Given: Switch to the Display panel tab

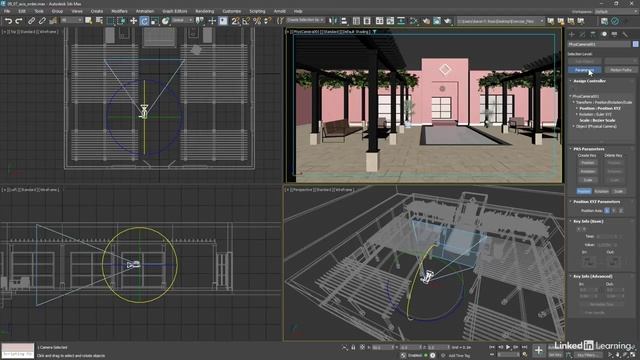Looking at the screenshot, I should [x=614, y=34].
